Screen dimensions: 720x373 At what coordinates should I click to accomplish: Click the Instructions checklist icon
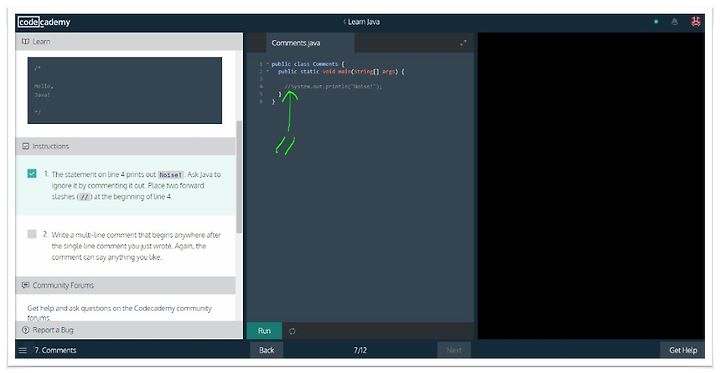26,146
